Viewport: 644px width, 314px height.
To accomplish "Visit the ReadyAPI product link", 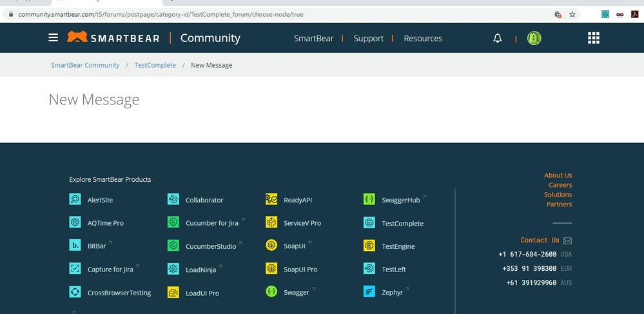I will [x=297, y=201].
